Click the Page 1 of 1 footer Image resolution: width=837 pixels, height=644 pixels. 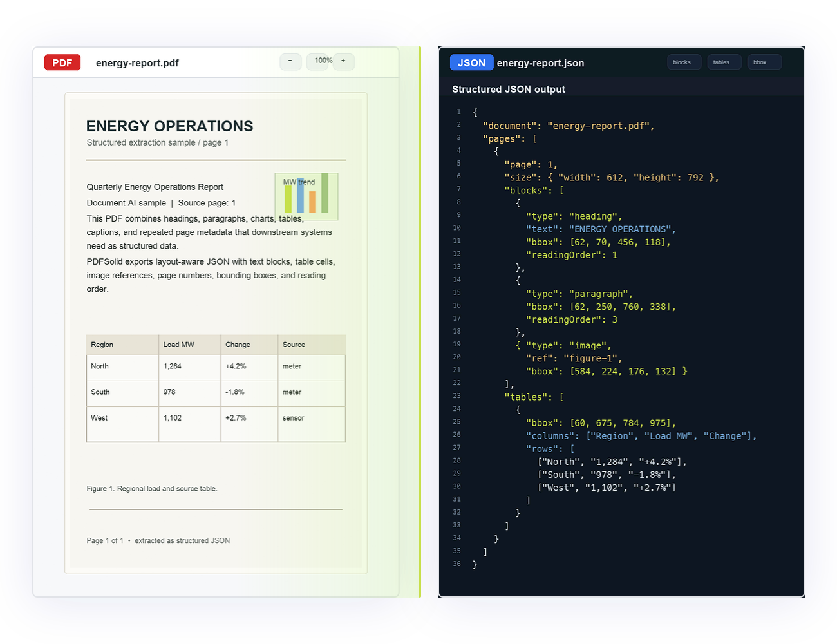coord(158,541)
